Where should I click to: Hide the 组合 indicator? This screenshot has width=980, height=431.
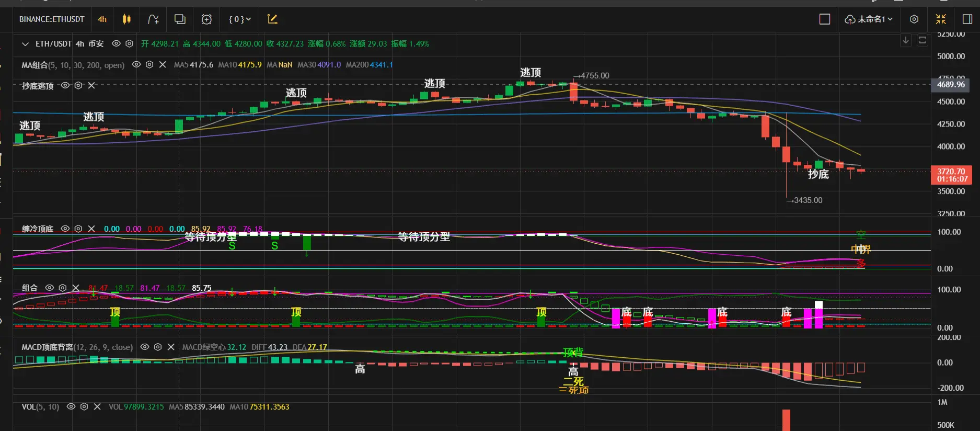[x=50, y=288]
